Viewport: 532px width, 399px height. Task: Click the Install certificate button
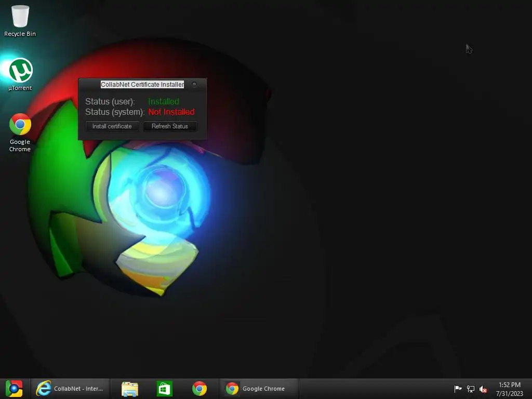click(x=112, y=126)
